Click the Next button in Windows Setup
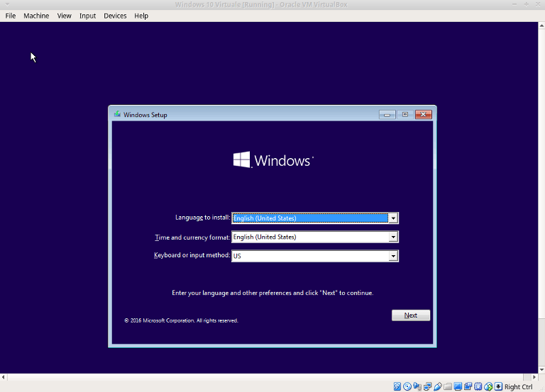 [x=411, y=315]
